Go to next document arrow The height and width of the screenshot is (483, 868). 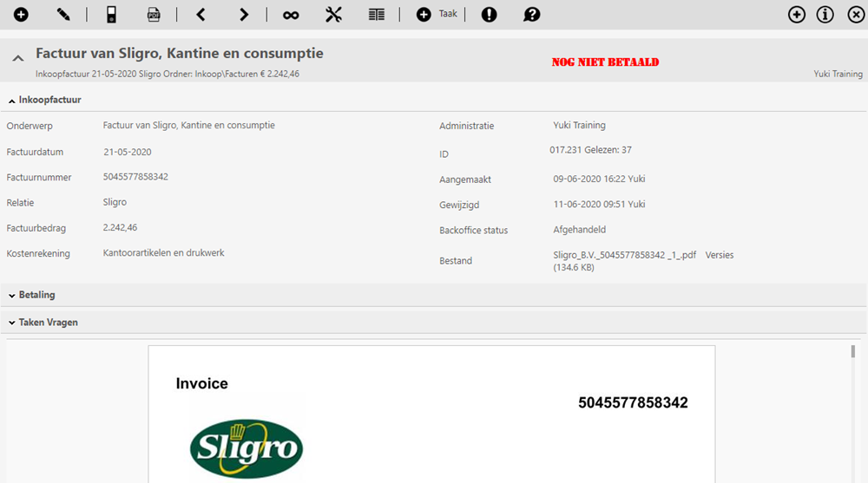244,14
